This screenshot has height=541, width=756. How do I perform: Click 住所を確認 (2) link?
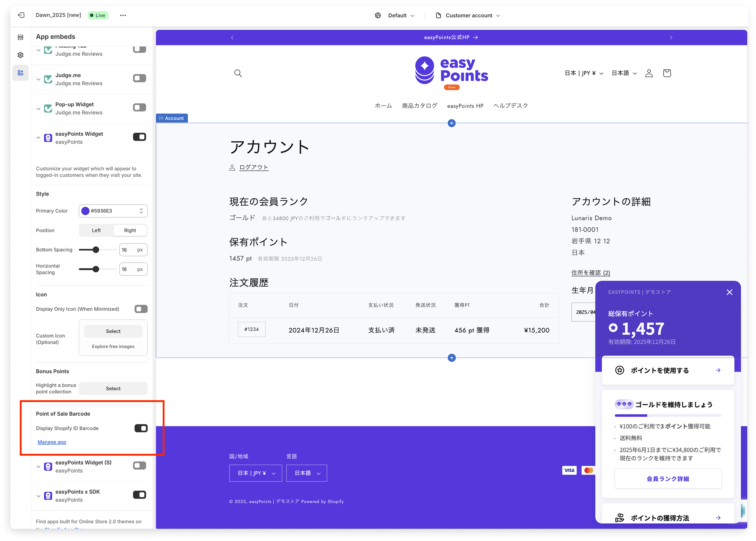coord(590,273)
